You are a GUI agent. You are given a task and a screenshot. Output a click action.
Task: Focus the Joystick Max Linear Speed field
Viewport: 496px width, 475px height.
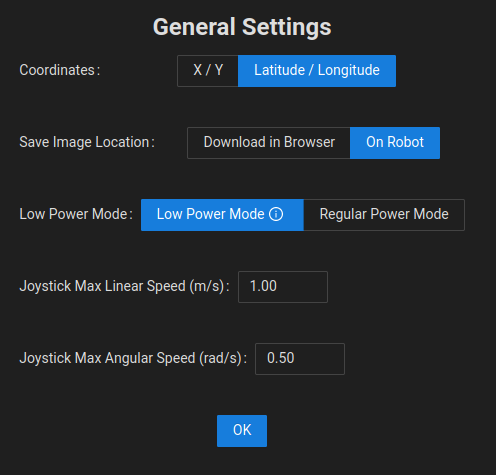[x=283, y=287]
